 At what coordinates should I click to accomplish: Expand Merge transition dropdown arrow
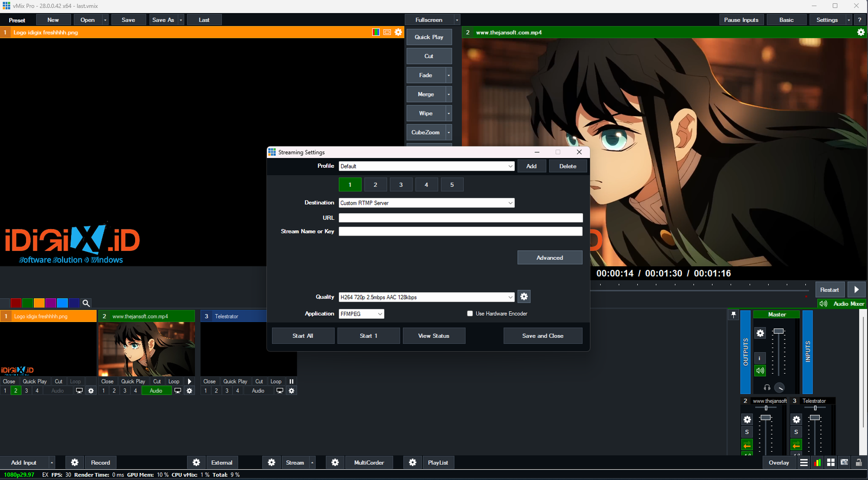[449, 94]
